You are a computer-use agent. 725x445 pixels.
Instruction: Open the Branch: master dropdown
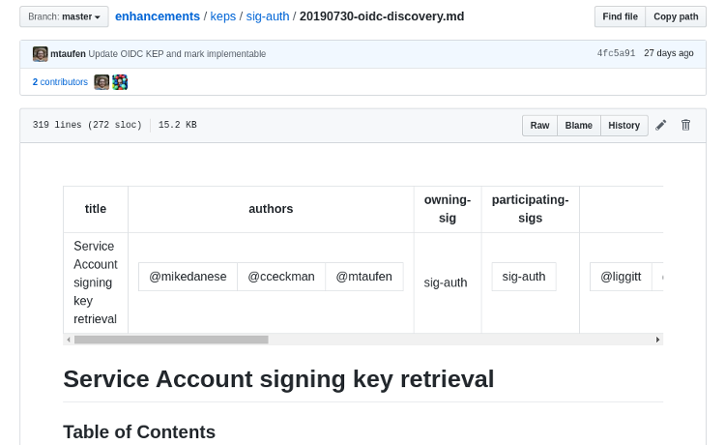tap(64, 17)
